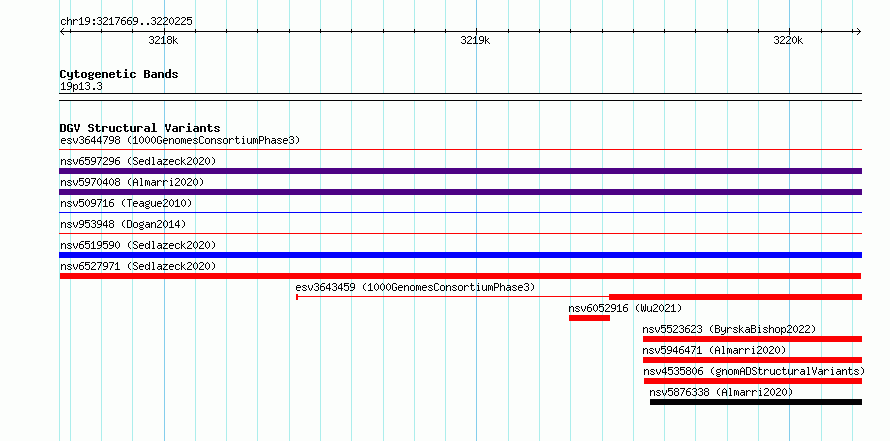Select the purple nsv6597296 variant bar
Screen dimensions: 890x441
pos(460,171)
